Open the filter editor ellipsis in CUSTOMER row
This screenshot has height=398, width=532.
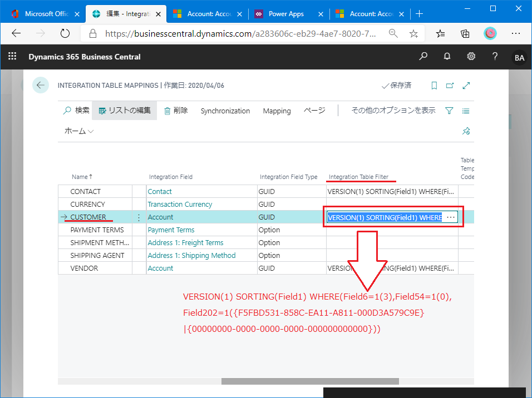451,217
